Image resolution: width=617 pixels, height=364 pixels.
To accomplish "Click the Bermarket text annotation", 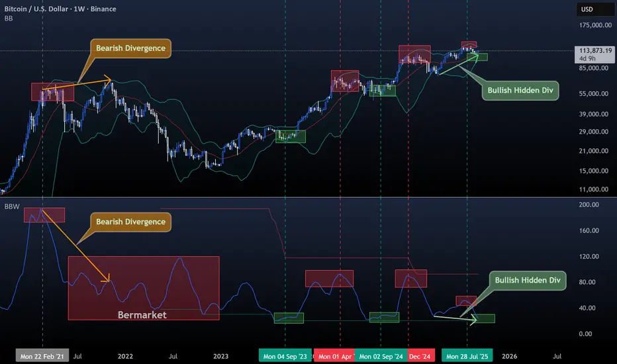I will 142,315.
